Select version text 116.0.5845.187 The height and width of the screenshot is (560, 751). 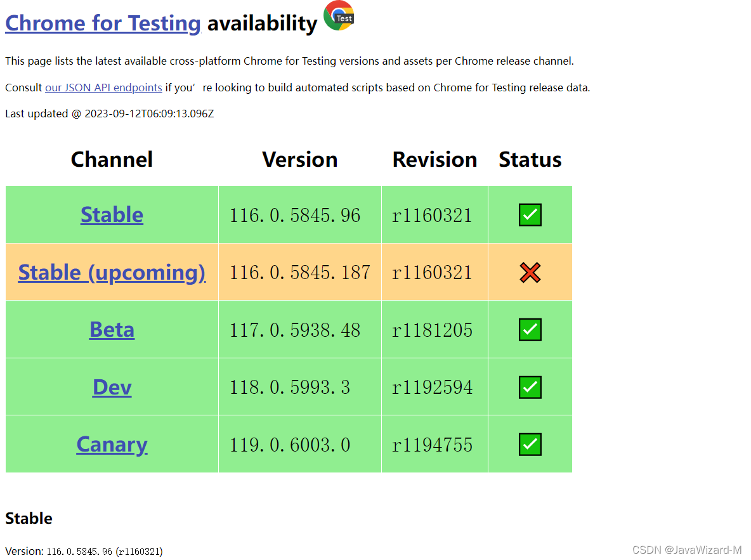click(x=300, y=273)
